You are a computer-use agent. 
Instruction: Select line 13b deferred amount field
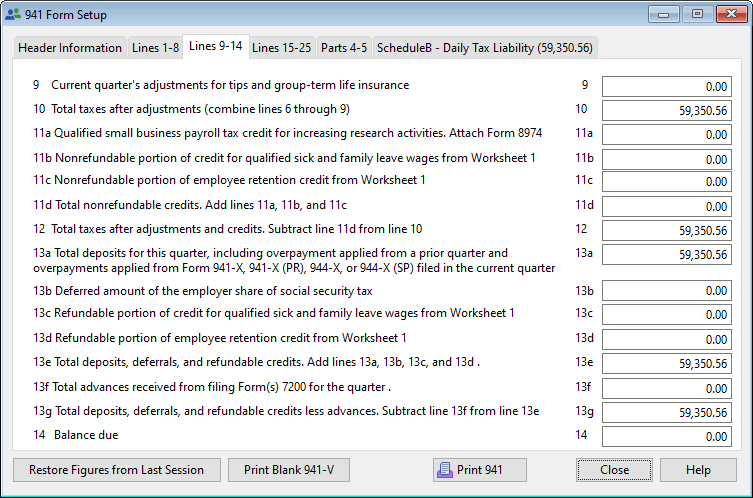(x=667, y=291)
